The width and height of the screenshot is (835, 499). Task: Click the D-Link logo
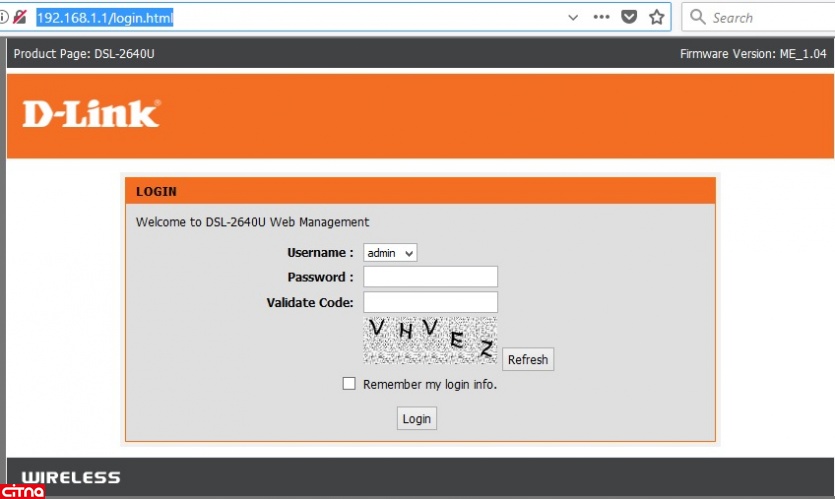point(91,114)
